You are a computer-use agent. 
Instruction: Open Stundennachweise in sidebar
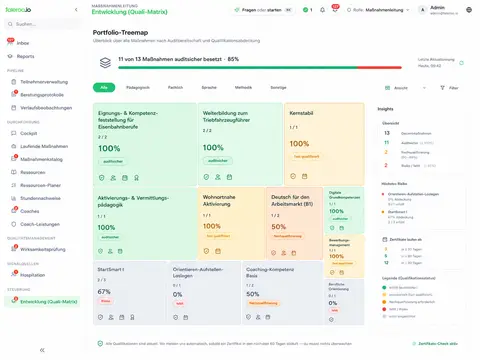point(40,198)
